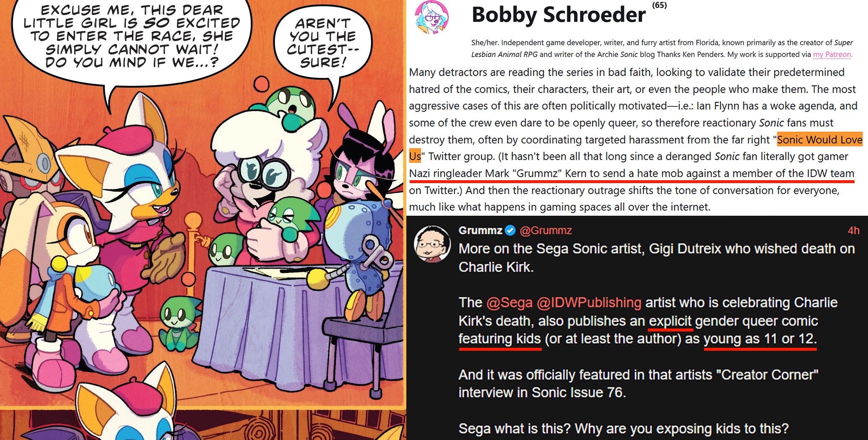868x440 pixels.
Task: Click the Bobby Schroeder author name heading
Action: coord(559,15)
